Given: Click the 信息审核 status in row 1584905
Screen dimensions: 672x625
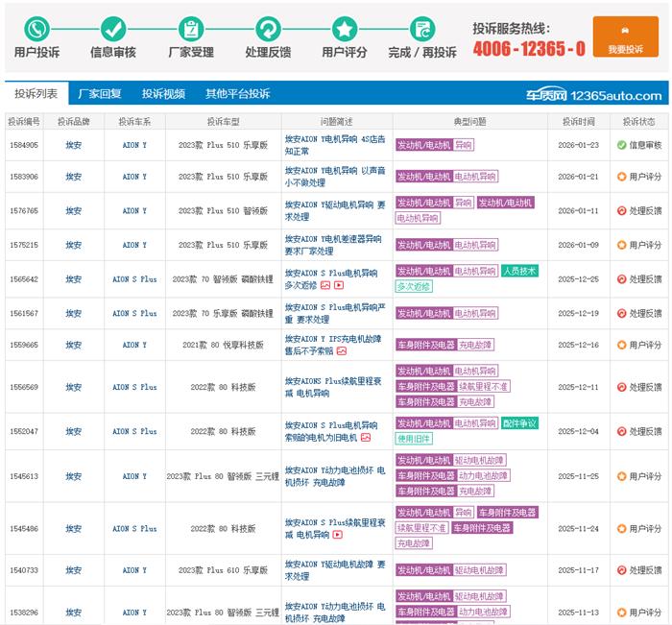Looking at the screenshot, I should [x=639, y=145].
